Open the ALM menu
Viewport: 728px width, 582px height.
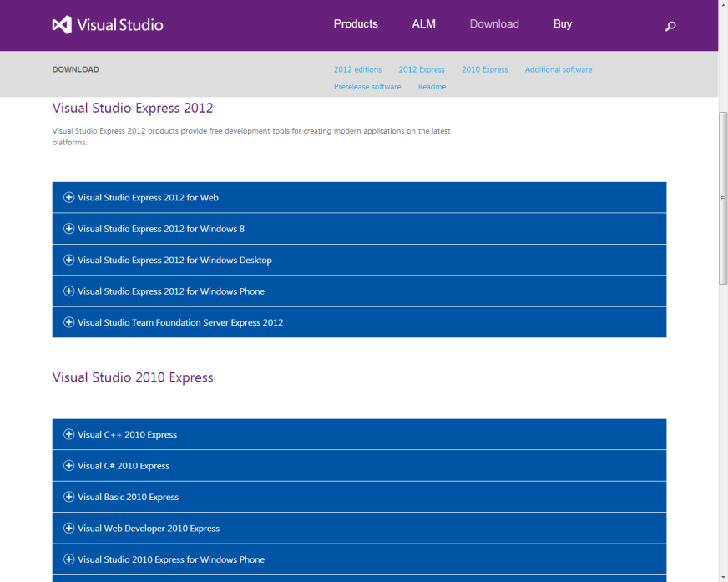(424, 24)
